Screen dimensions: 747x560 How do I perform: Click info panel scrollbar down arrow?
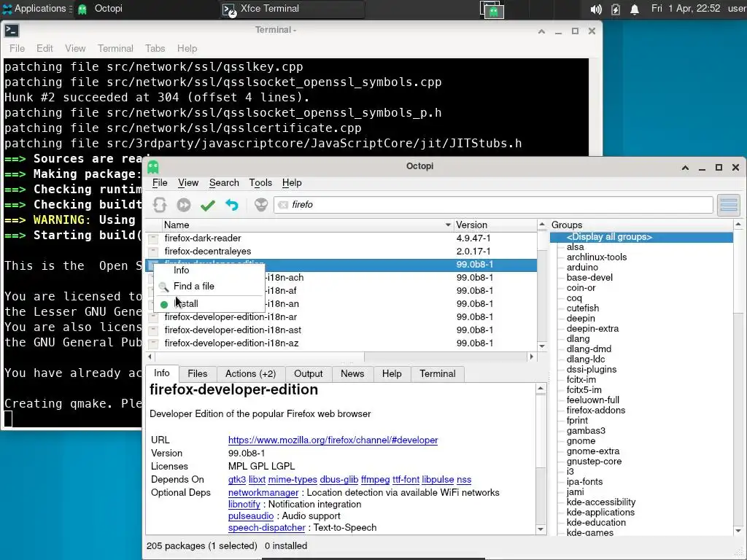tap(541, 529)
